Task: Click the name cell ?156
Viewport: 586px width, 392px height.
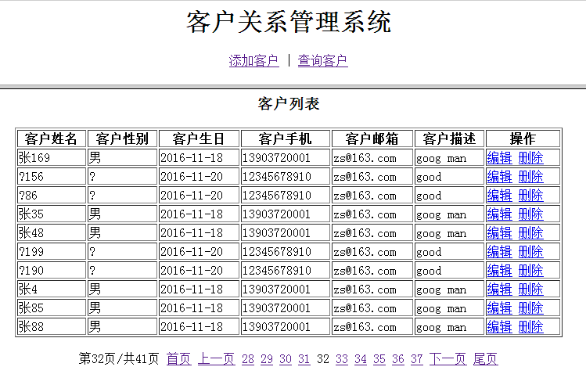Action: 52,176
